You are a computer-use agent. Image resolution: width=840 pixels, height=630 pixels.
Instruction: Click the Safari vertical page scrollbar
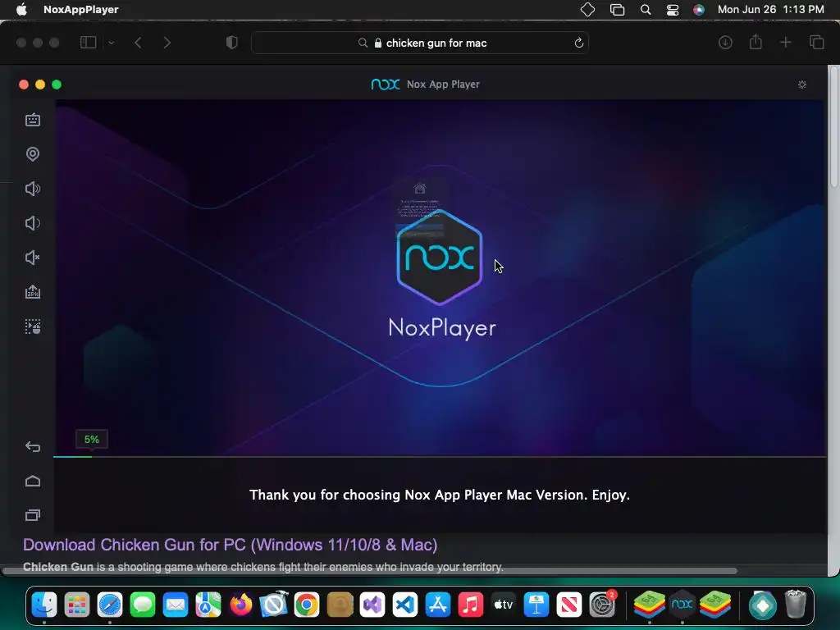[x=833, y=129]
